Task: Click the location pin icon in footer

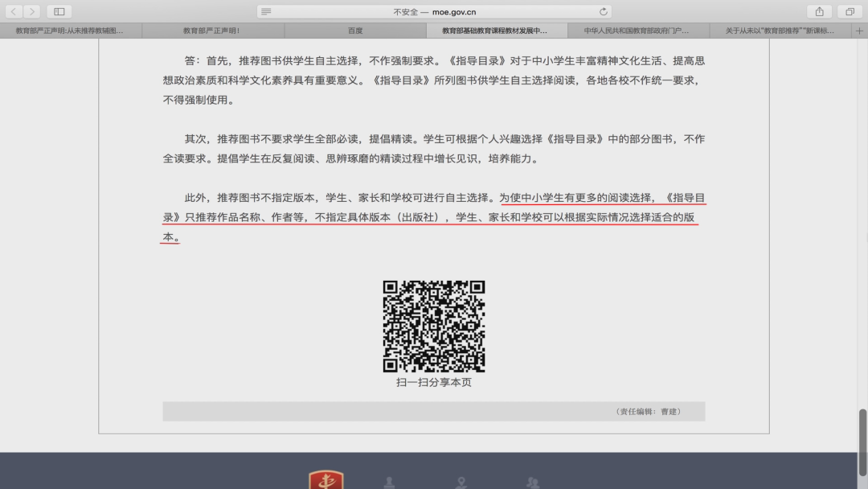Action: point(461,483)
